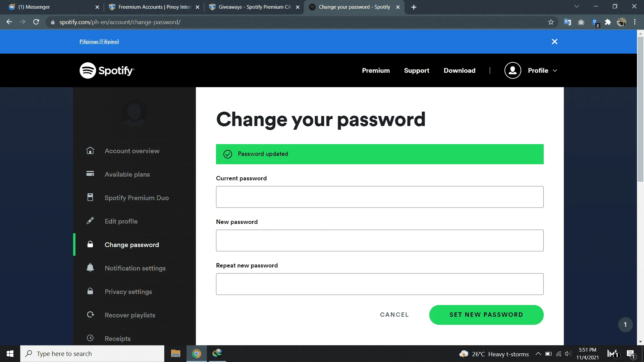
Task: Click the volume speaker tray icon
Action: [x=568, y=354]
